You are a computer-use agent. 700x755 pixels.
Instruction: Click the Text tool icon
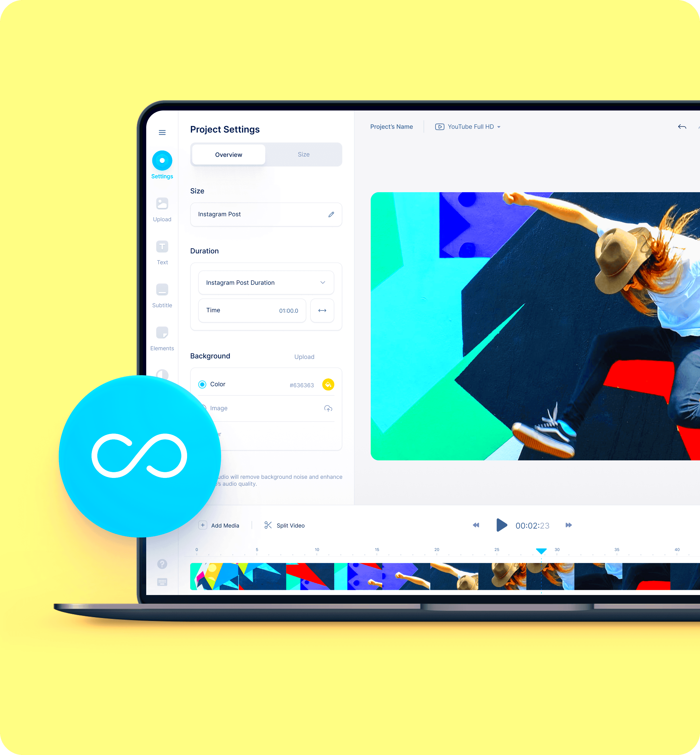tap(163, 247)
